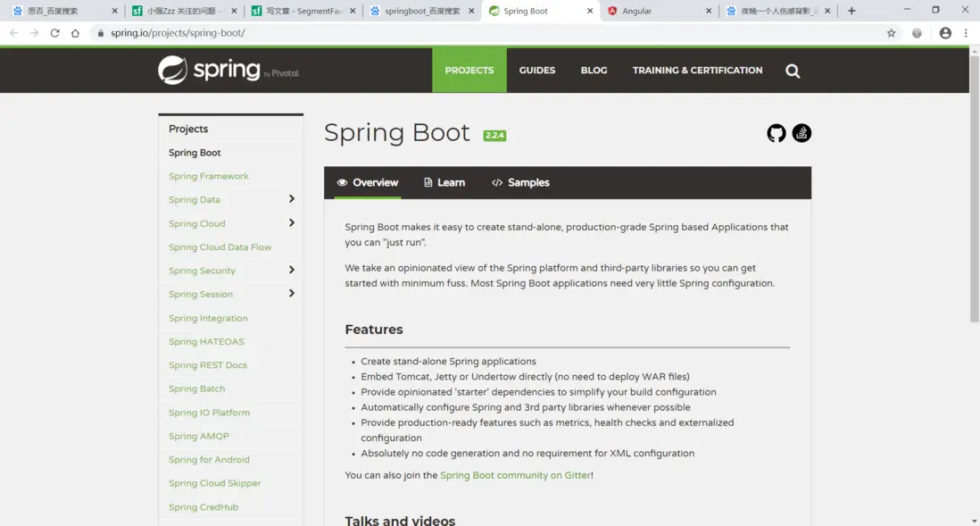This screenshot has width=980, height=526.
Task: Open the BLOG navigation item
Action: coord(594,70)
